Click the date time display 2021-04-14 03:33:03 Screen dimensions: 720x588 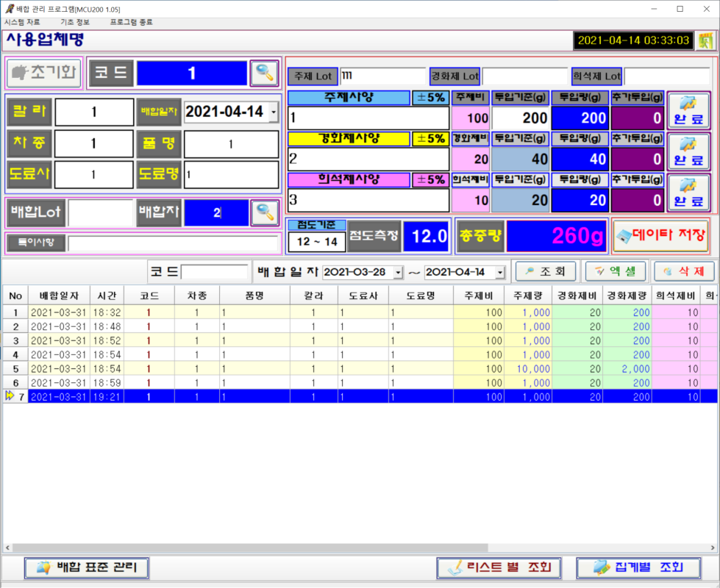coord(634,41)
